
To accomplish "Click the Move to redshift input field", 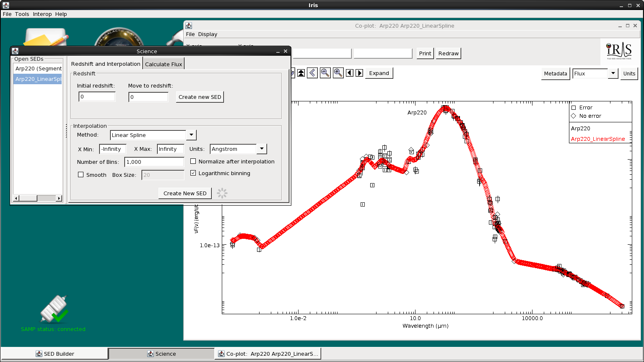I will tap(148, 97).
